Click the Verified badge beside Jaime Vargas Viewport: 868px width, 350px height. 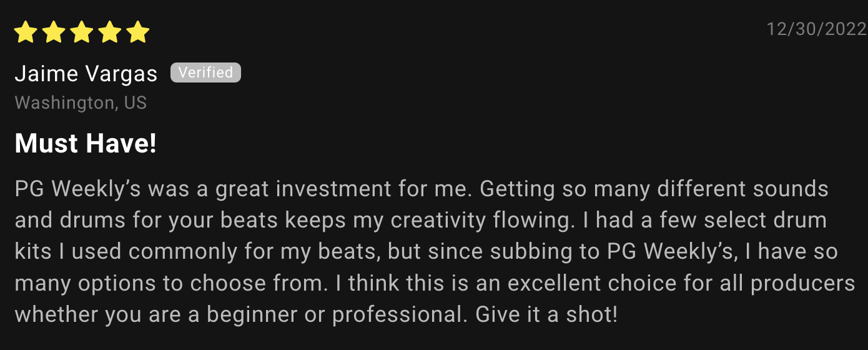pyautogui.click(x=205, y=72)
